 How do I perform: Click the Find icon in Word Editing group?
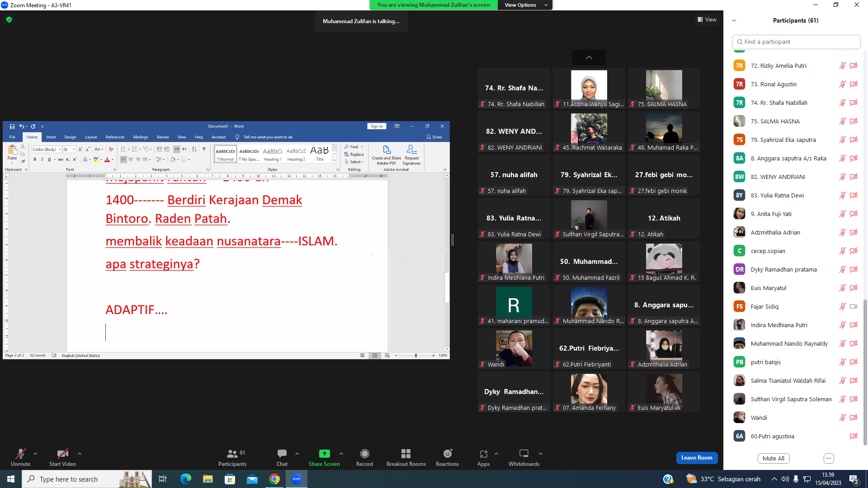(351, 147)
